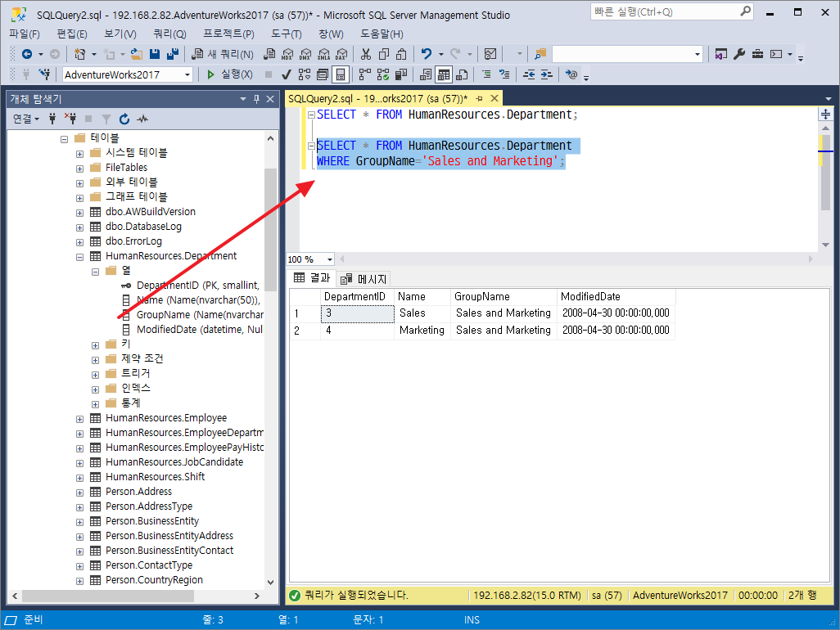Click the 새 쿼리(N) button
840x630 pixels.
coord(223,54)
